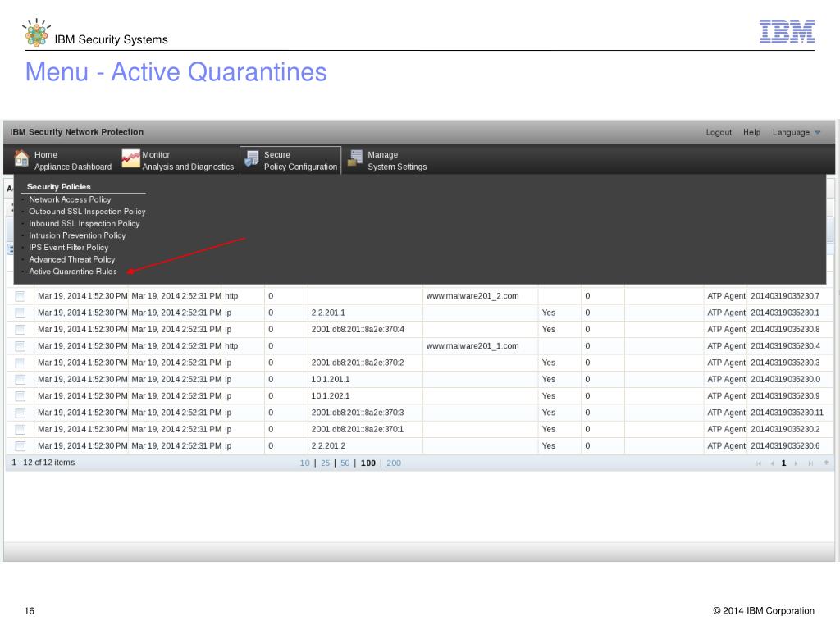Click page number 1

pyautogui.click(x=783, y=463)
